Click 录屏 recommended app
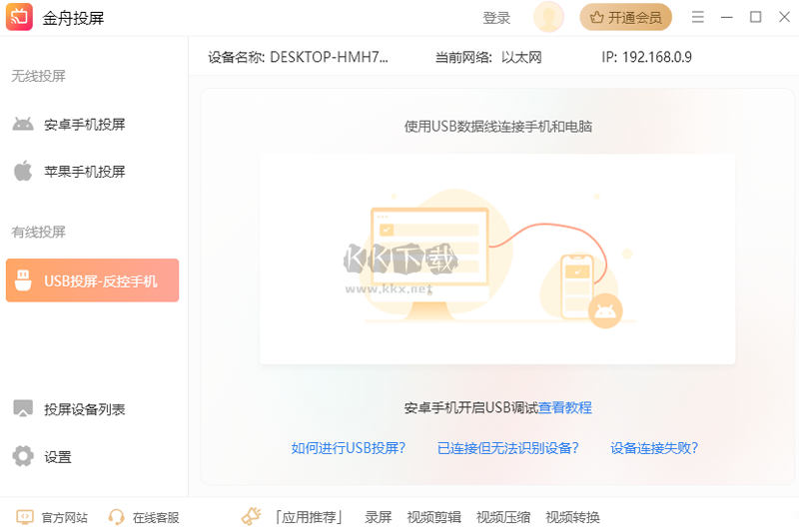Viewport: 799px width, 532px height. pos(379,517)
